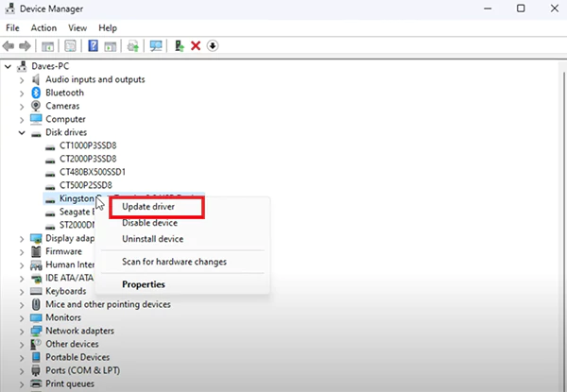
Task: Click the Update device driver green arrow icon
Action: click(180, 46)
